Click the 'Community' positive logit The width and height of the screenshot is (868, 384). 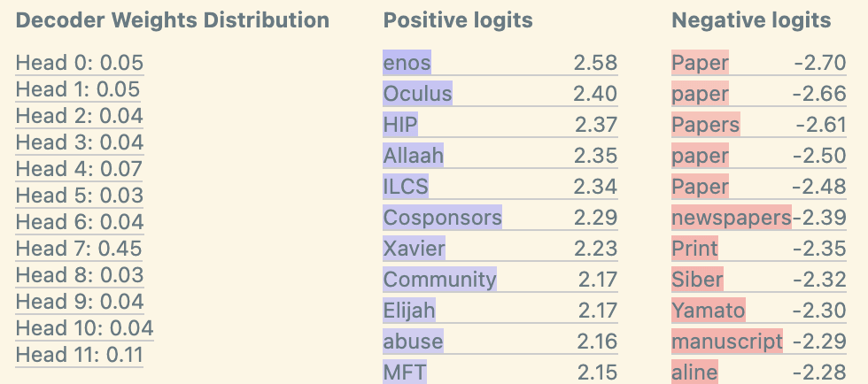tap(439, 280)
